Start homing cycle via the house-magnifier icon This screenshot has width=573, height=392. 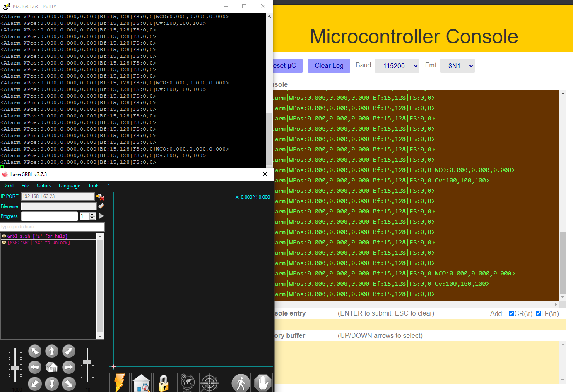(141, 382)
